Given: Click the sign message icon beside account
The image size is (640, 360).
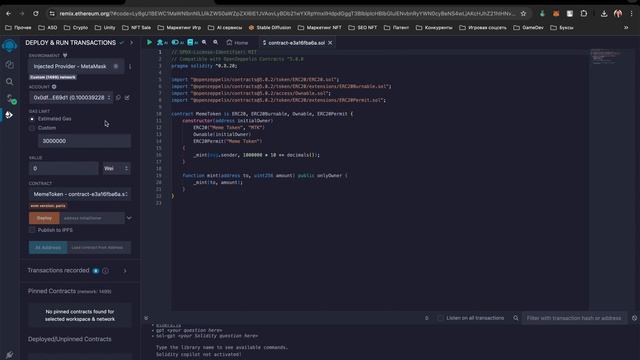Looking at the screenshot, I should (x=127, y=98).
